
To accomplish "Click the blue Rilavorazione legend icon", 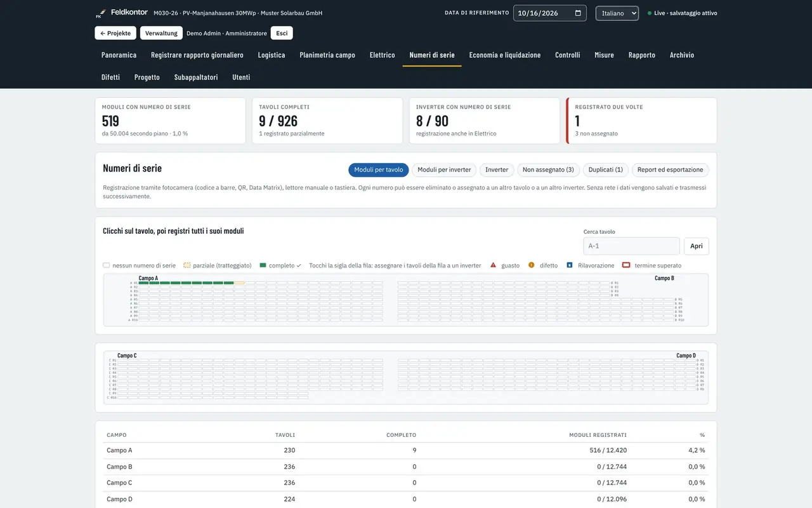I will (x=570, y=265).
